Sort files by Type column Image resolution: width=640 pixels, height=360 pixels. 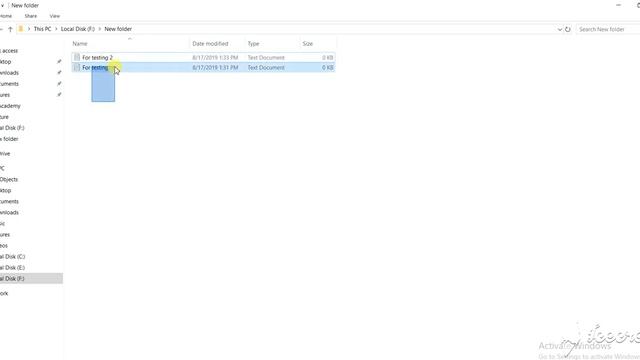[253, 44]
